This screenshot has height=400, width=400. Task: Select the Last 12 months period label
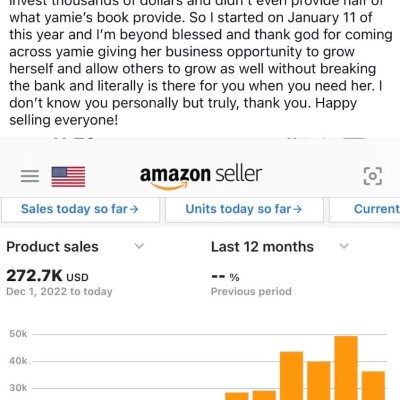tap(262, 247)
